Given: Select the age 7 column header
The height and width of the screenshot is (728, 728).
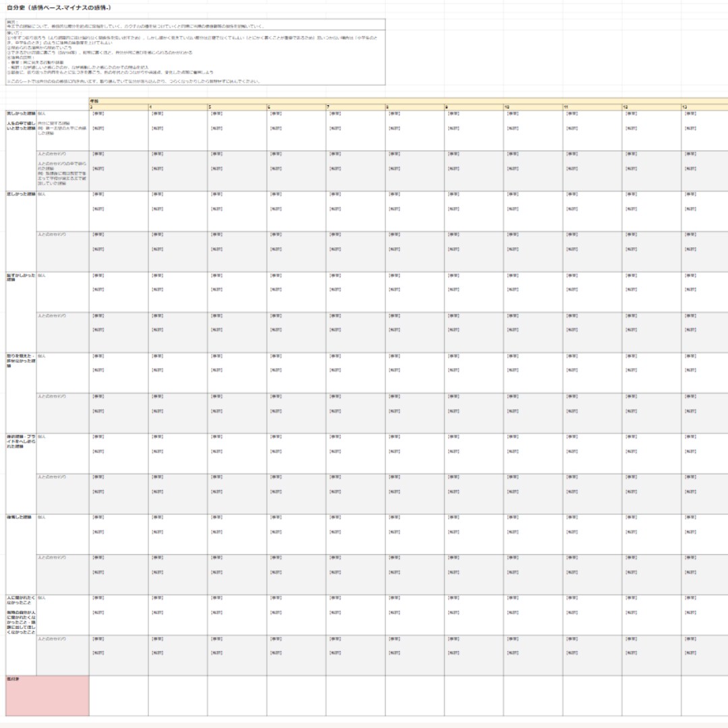Looking at the screenshot, I should (x=356, y=107).
